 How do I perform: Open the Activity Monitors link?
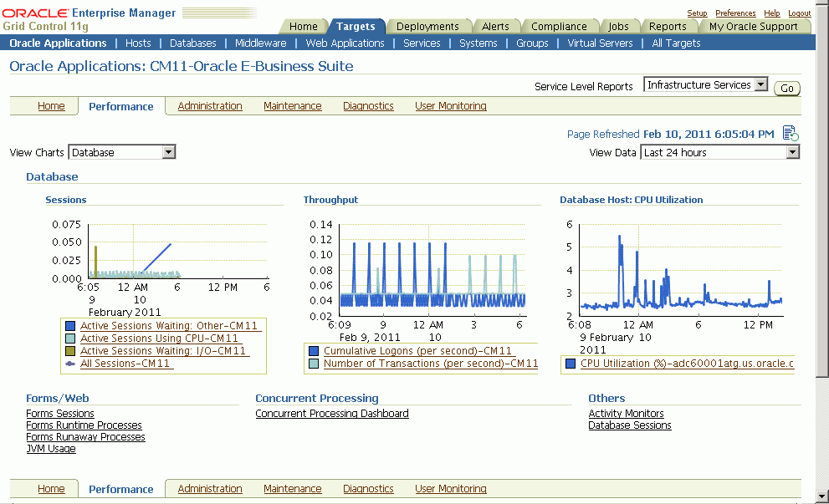626,414
